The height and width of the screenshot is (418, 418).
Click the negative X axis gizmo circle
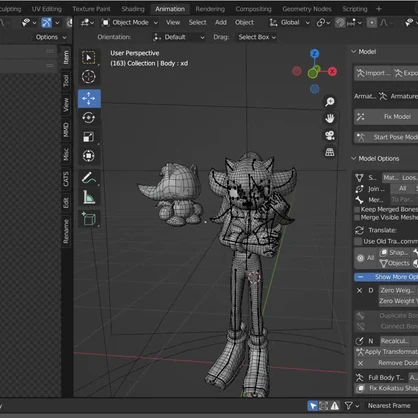tap(297, 71)
